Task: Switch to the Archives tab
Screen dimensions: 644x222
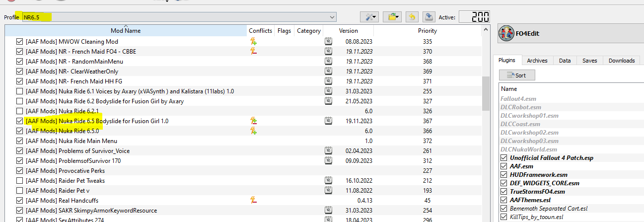Action: 537,61
